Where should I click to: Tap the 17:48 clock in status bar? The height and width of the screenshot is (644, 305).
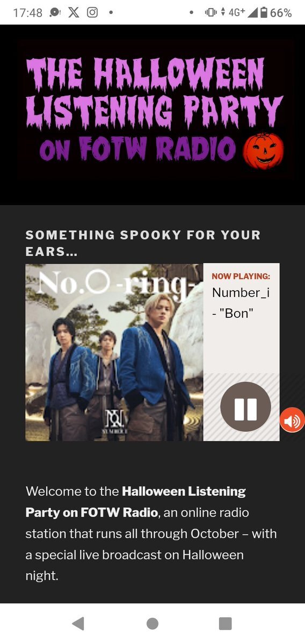27,13
